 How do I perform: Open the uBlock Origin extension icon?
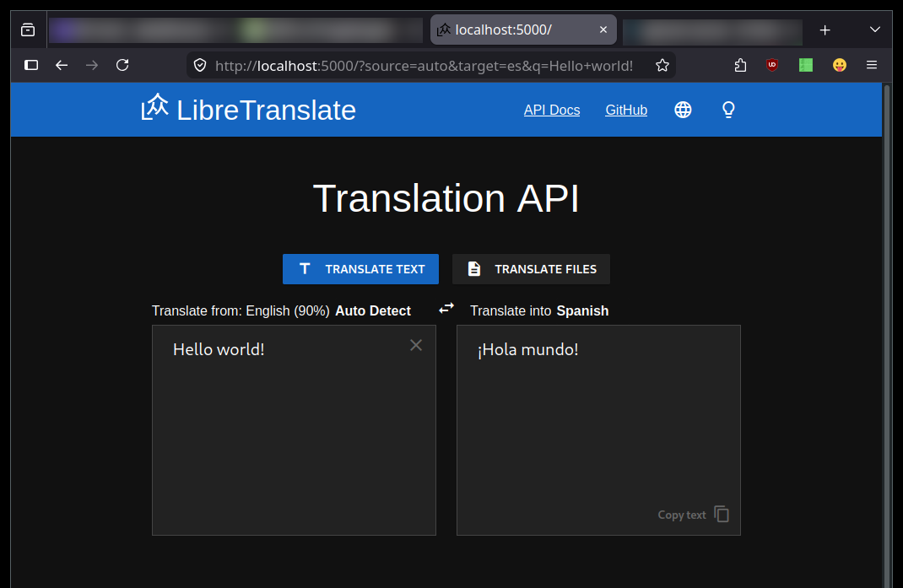(771, 65)
